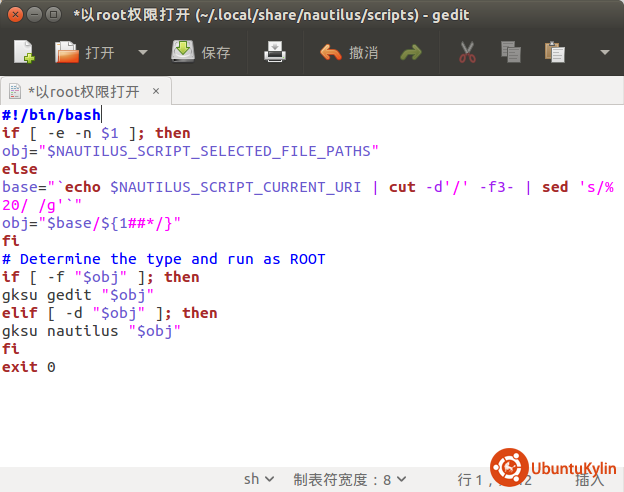Screen dimensions: 624x492
Task: Undo the last edit with 撤消
Action: coord(349,52)
